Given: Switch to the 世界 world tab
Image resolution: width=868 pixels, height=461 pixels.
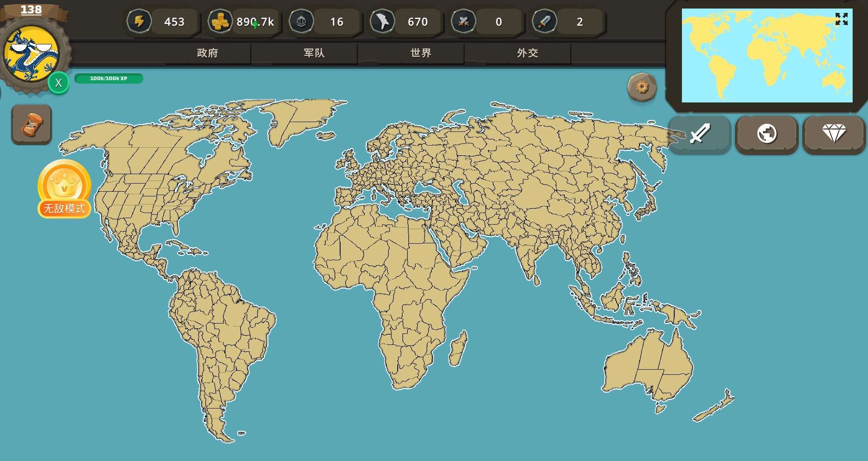Looking at the screenshot, I should tap(421, 53).
